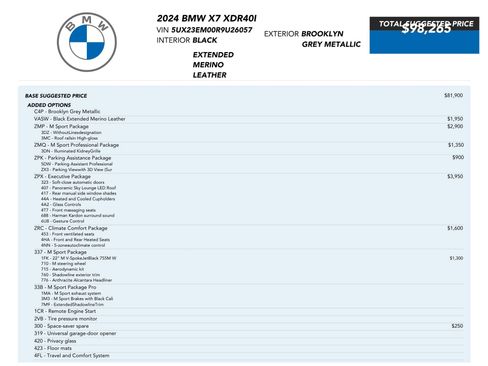Click '3MC - Roof rails' sub-item
Viewport: 488px width, 366px height.
[69, 138]
